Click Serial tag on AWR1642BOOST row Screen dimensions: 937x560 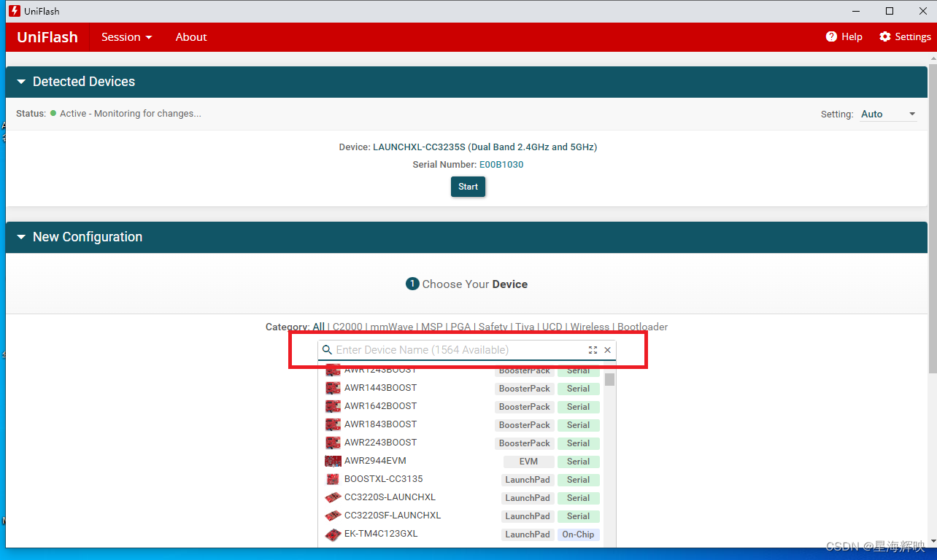[578, 407]
